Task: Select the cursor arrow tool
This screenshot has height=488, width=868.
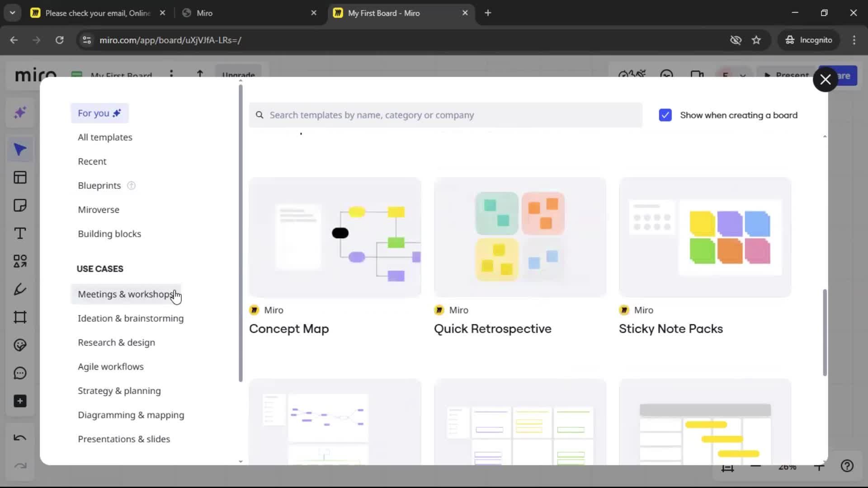Action: (x=20, y=150)
